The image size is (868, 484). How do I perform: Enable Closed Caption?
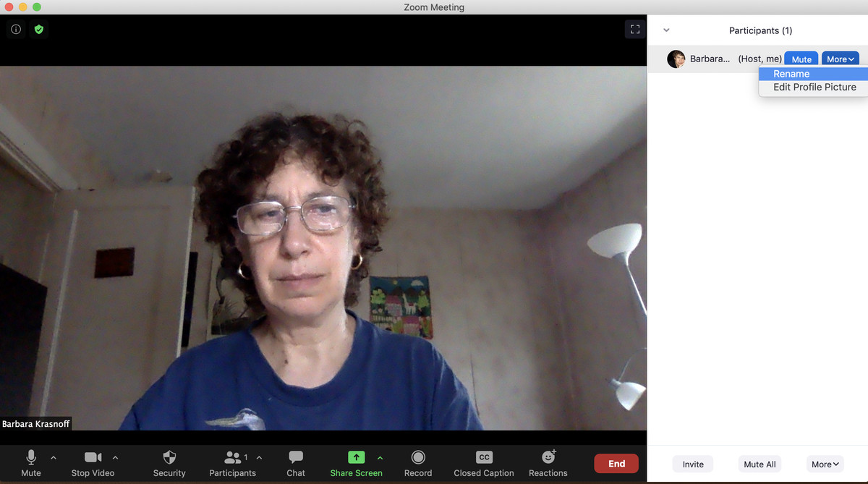(x=483, y=463)
